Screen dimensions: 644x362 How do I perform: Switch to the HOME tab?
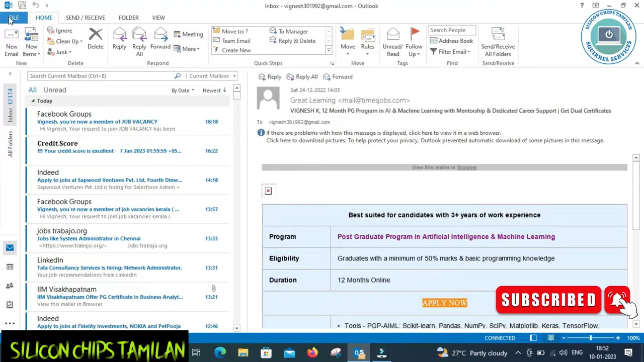click(44, 18)
